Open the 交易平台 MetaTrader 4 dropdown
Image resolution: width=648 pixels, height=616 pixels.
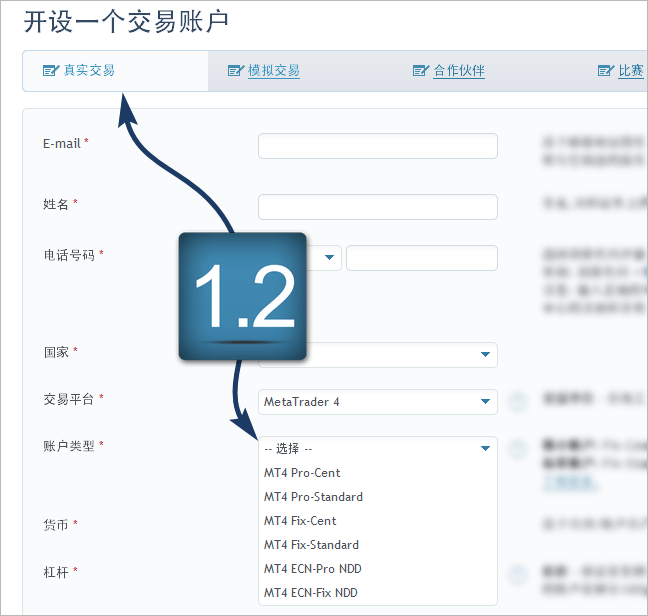[x=377, y=402]
